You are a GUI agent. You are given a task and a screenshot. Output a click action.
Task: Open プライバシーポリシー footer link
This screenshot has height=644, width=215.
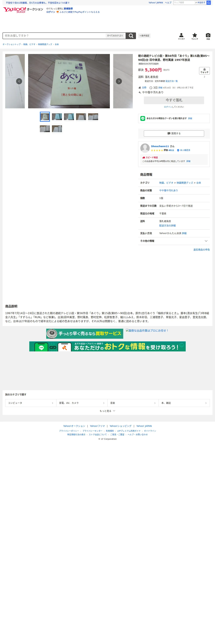69,431
